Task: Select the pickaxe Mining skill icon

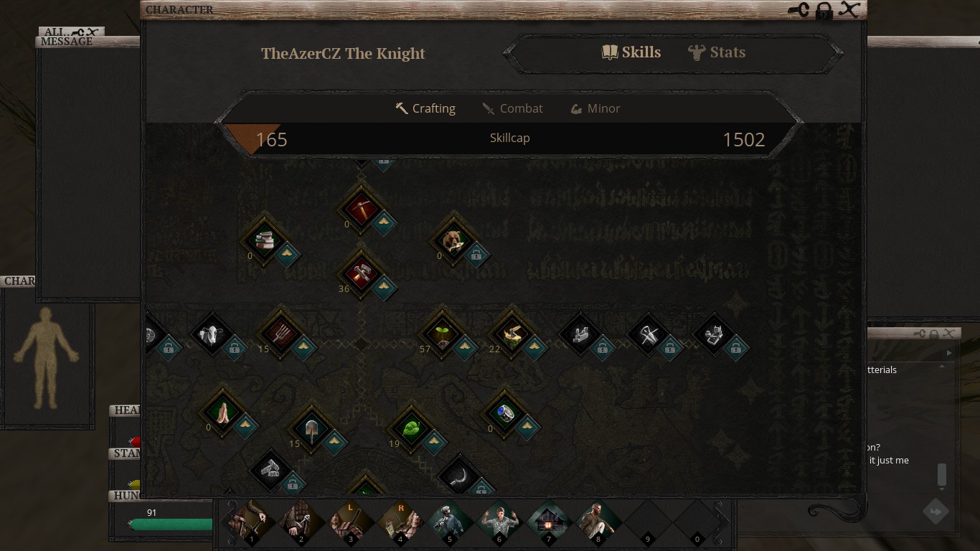Action: (361, 209)
